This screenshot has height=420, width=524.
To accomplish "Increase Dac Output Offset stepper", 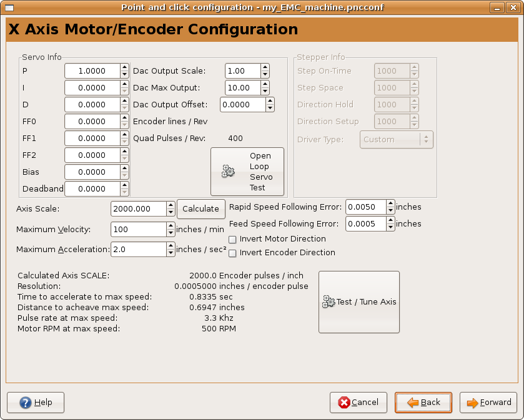I will pos(270,101).
